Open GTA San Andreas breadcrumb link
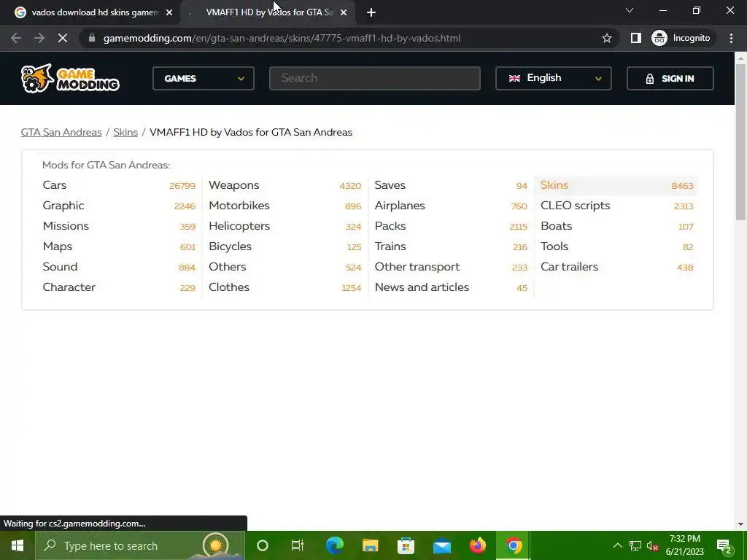Screen dimensions: 747x560 pyautogui.click(x=61, y=133)
